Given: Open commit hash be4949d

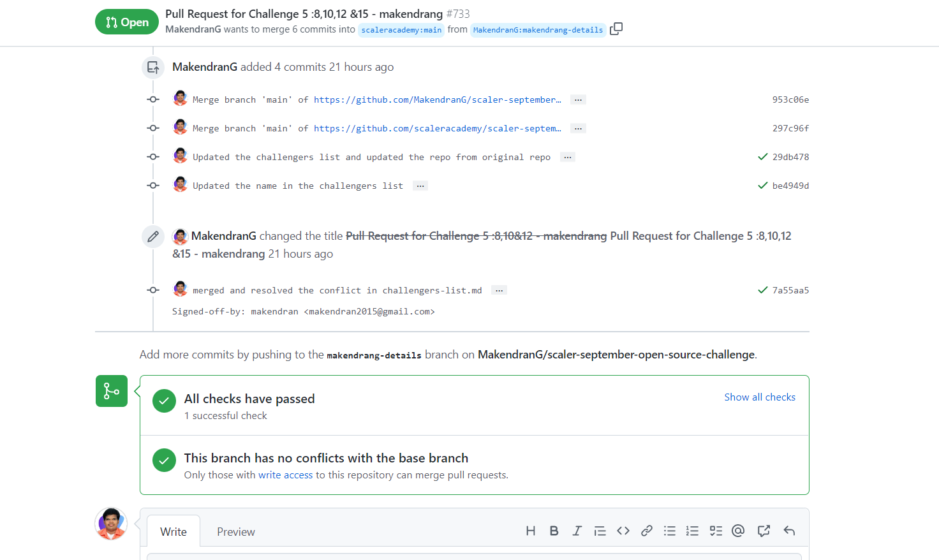Looking at the screenshot, I should [x=790, y=186].
